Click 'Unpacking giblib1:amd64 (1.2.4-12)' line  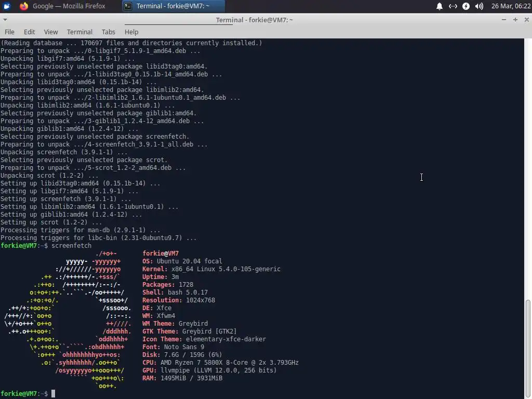tap(69, 129)
